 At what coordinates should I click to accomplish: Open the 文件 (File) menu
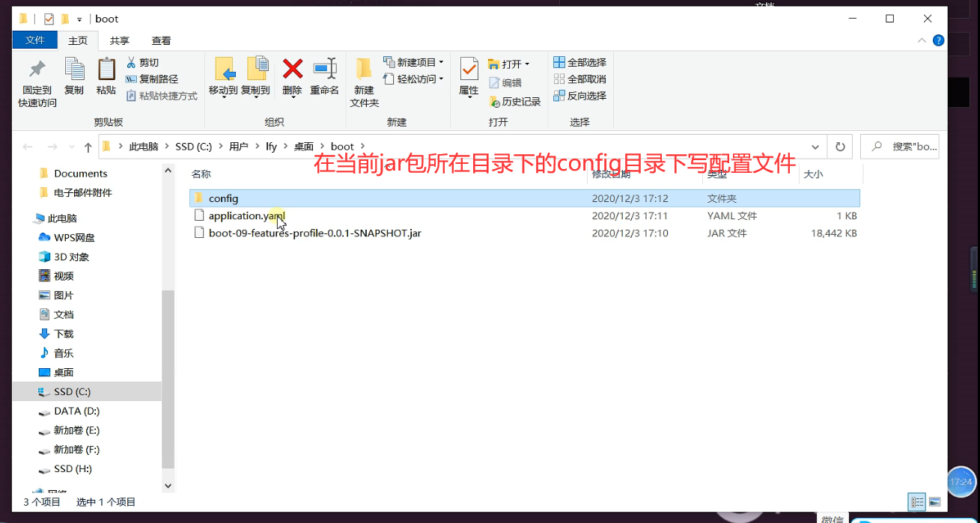pos(34,40)
